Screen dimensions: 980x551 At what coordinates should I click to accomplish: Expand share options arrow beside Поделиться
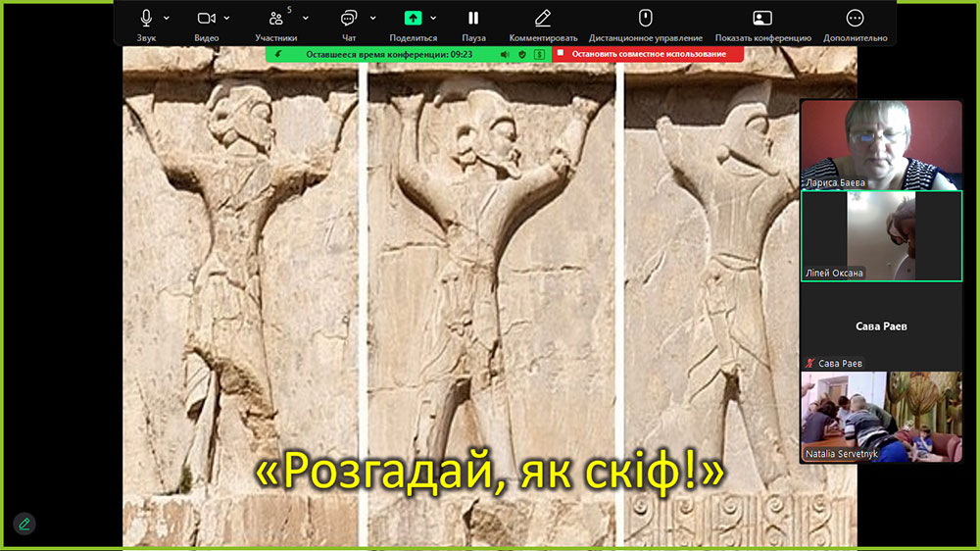pos(433,19)
